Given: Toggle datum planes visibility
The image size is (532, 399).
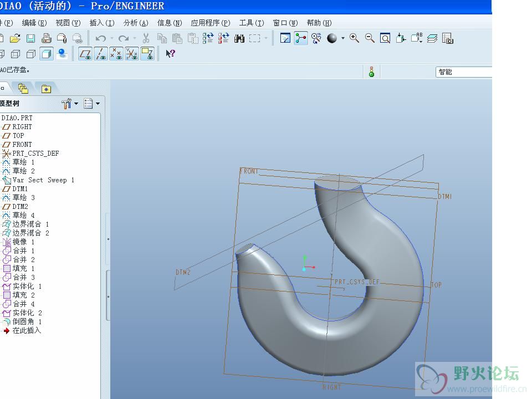Looking at the screenshot, I should tap(85, 54).
